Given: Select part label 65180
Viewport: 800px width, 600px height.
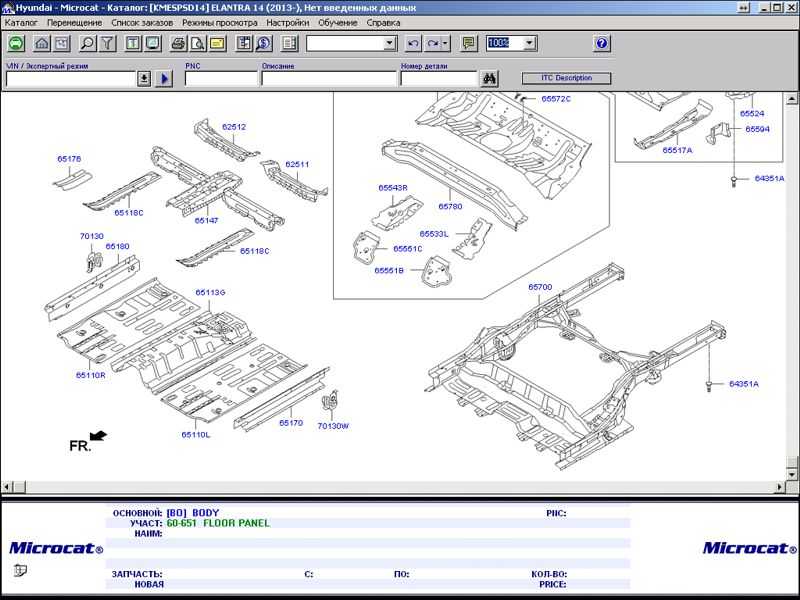Looking at the screenshot, I should [x=117, y=246].
